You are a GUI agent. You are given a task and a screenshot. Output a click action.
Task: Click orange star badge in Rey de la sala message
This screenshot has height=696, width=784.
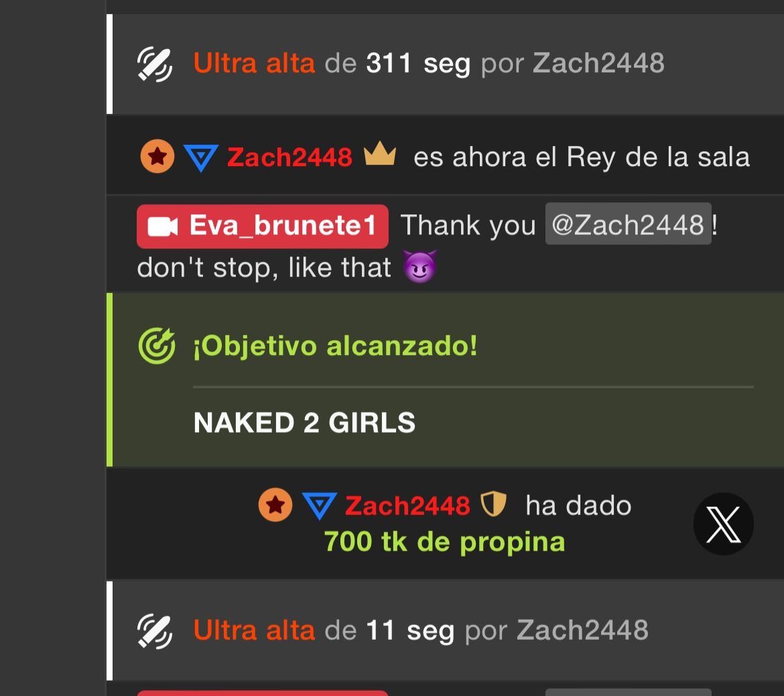pos(157,156)
